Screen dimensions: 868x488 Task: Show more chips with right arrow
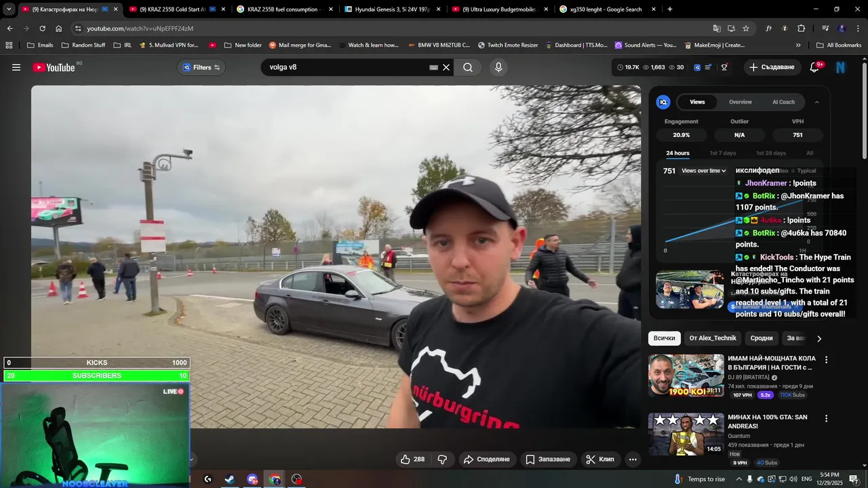819,338
